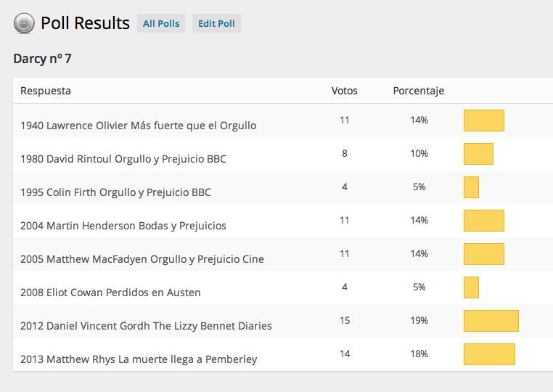Click the Porcentaje column header
Viewport: 553px width, 392px height.
point(418,91)
